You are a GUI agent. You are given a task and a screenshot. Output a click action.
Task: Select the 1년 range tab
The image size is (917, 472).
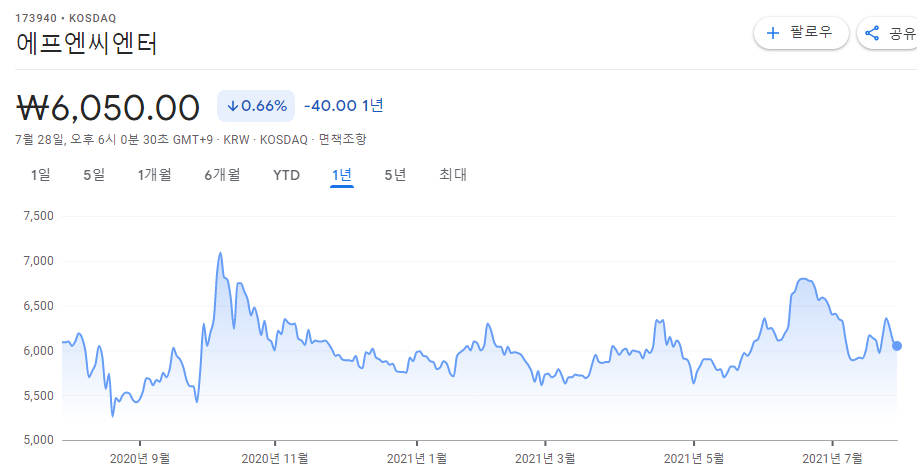click(342, 175)
